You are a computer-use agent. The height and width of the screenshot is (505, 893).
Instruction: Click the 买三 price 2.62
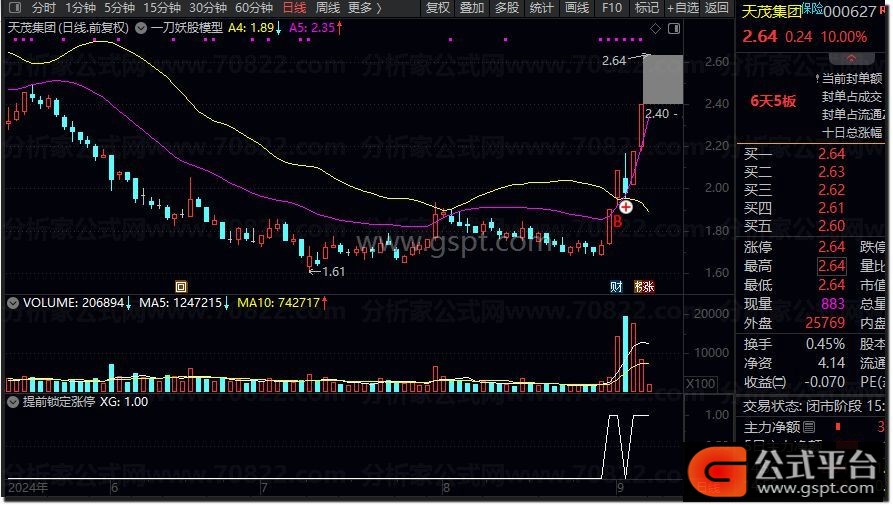(831, 190)
